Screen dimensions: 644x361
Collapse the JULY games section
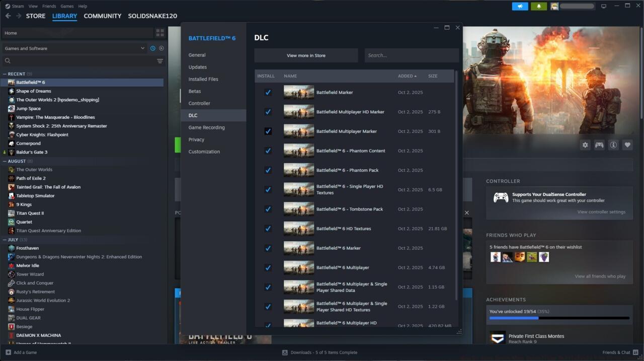[5, 240]
